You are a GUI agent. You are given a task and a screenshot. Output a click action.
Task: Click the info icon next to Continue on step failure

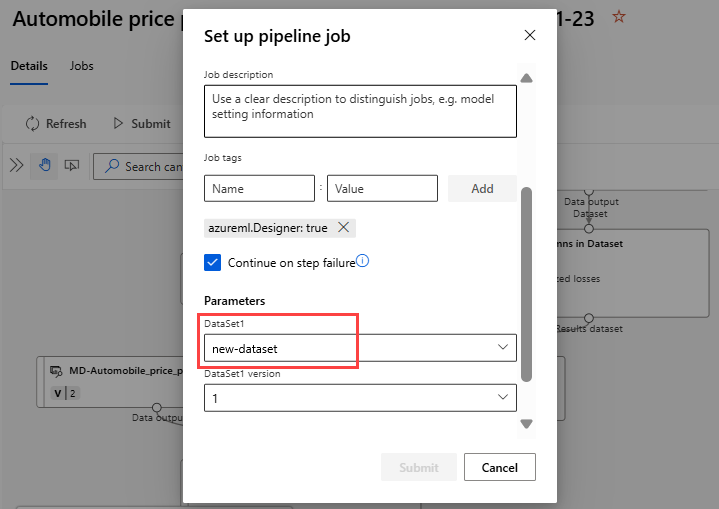click(x=363, y=261)
